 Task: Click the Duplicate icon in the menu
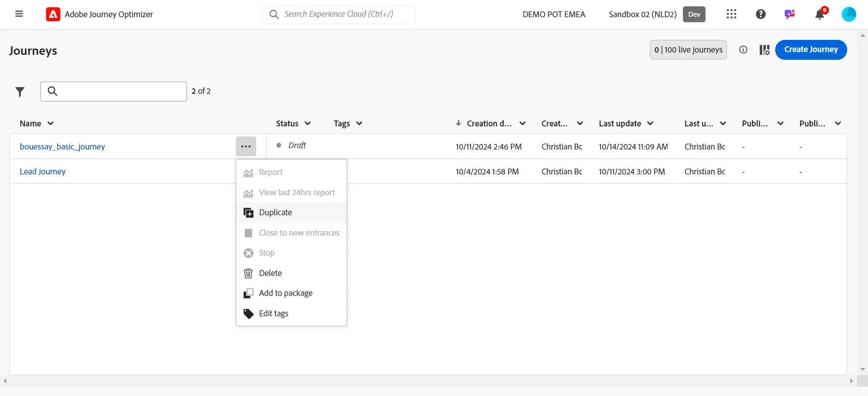click(x=248, y=212)
